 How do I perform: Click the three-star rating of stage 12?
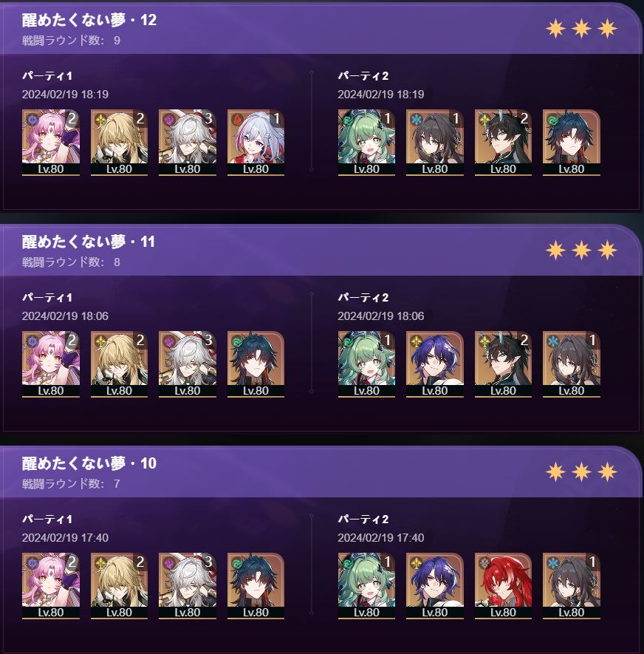coord(581,28)
